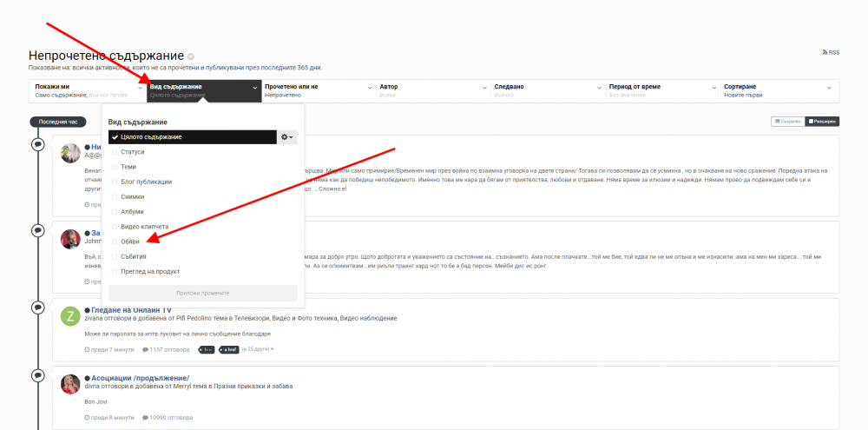Click the Последния час timeline label
The height and width of the screenshot is (430, 868).
(57, 122)
